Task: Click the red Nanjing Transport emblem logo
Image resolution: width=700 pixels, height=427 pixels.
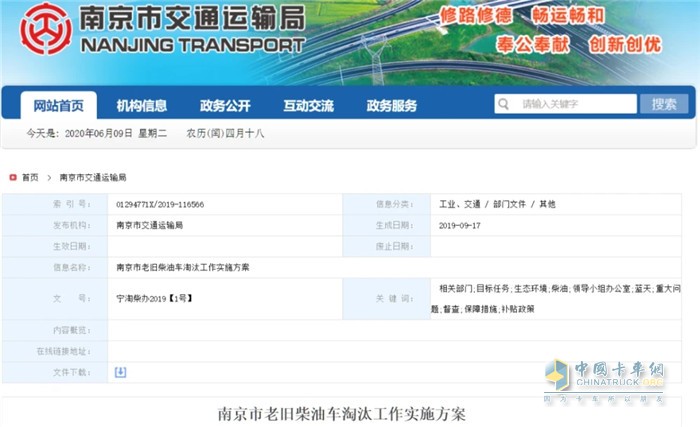Action: [x=46, y=29]
